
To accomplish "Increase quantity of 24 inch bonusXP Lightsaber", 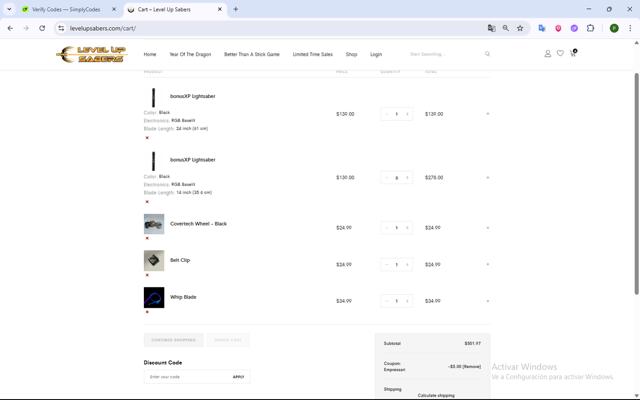I will 407,114.
